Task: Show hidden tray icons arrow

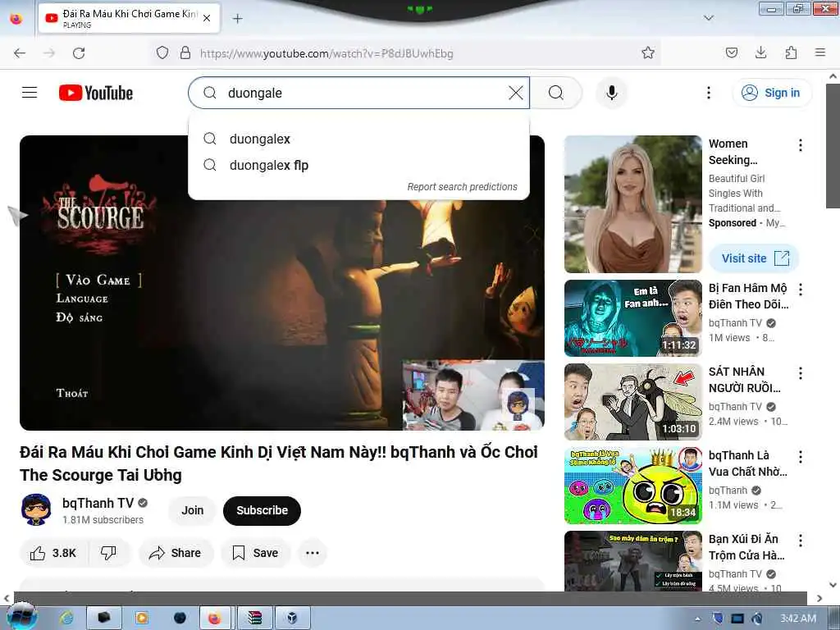Action: click(x=697, y=619)
